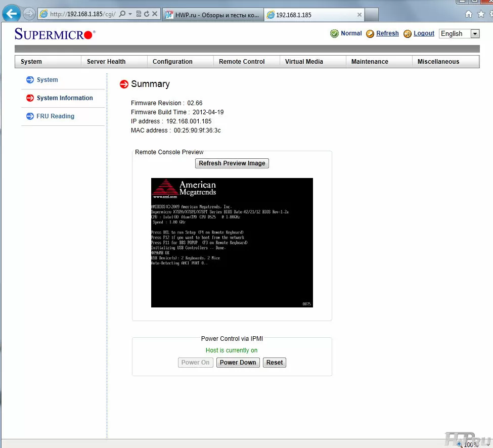Click the blue arrow icon beside sidebar System
This screenshot has width=493, height=448.
click(x=30, y=80)
